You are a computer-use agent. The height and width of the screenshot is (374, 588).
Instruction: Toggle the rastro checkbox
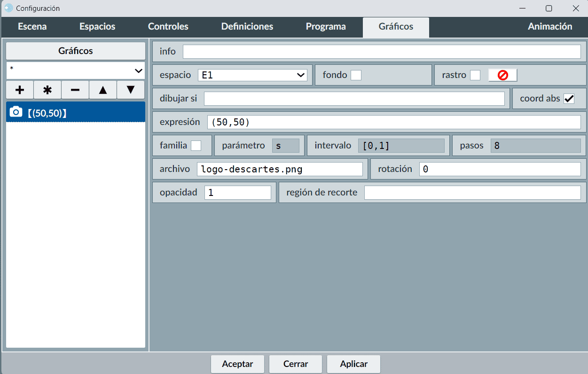click(475, 75)
